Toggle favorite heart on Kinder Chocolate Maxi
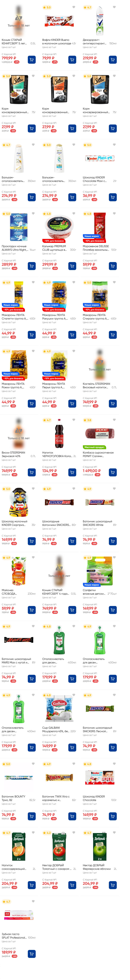This screenshot has width=130, height=980. [x=114, y=145]
